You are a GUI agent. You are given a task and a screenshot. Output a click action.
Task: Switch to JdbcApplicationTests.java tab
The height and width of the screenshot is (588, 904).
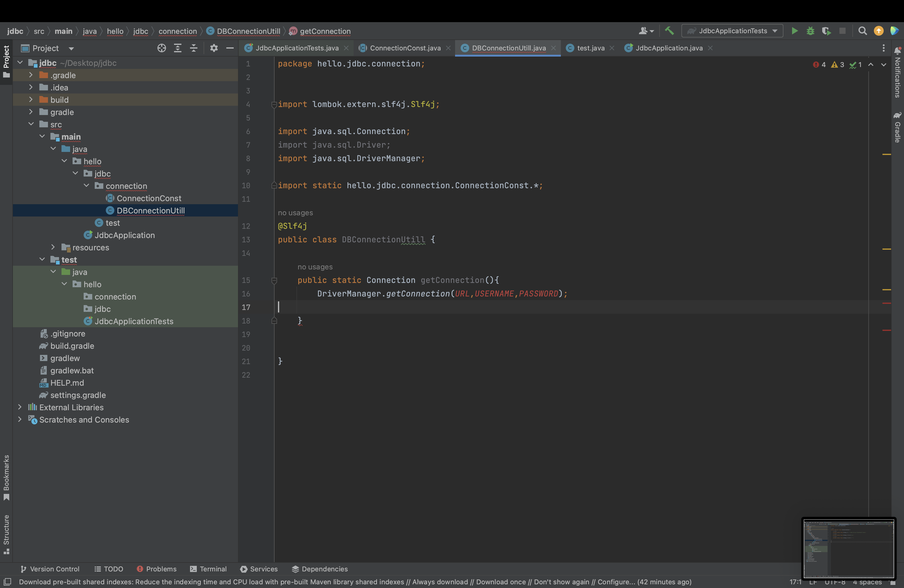coord(297,48)
